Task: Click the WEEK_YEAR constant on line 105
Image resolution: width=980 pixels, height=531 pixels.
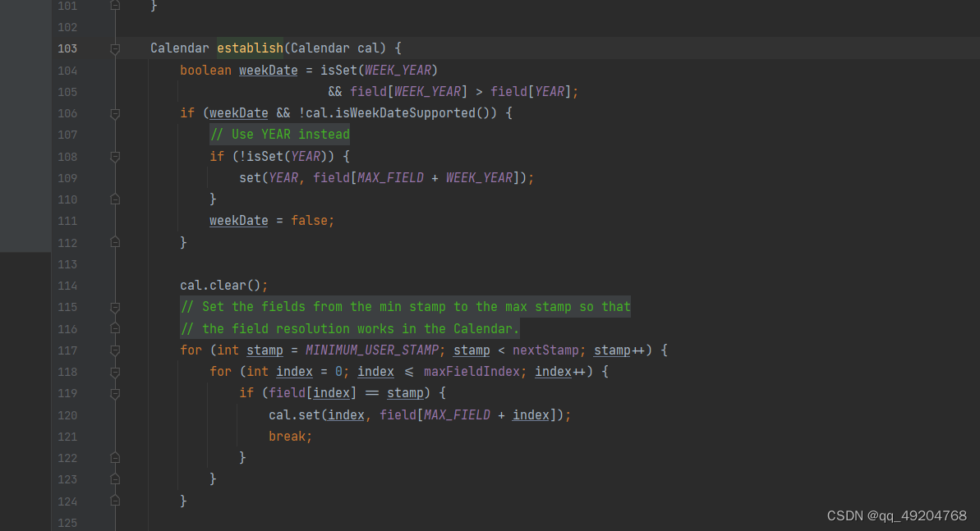Action: [x=428, y=91]
